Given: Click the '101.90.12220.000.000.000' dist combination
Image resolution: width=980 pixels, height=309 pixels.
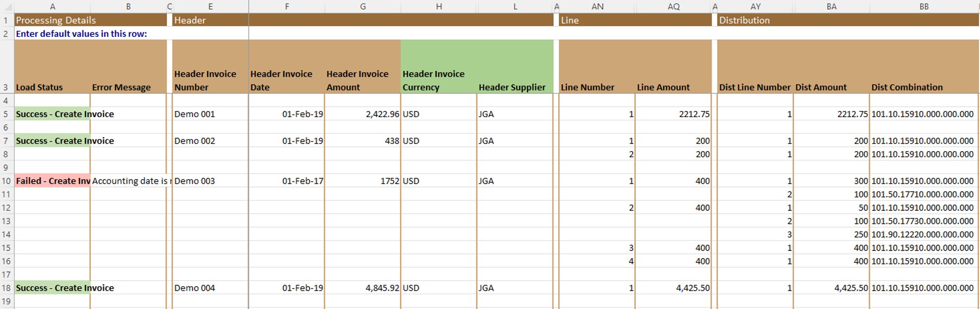Looking at the screenshot, I should click(x=924, y=234).
